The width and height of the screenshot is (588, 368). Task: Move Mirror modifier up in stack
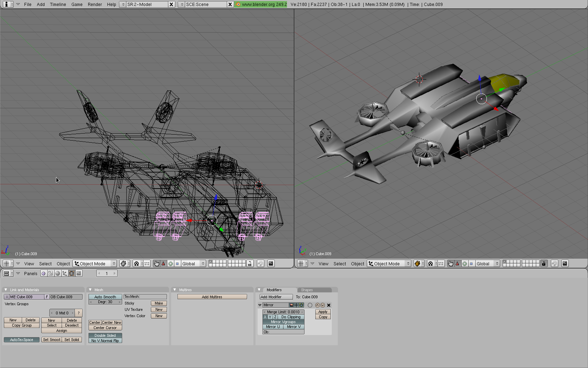pos(317,305)
